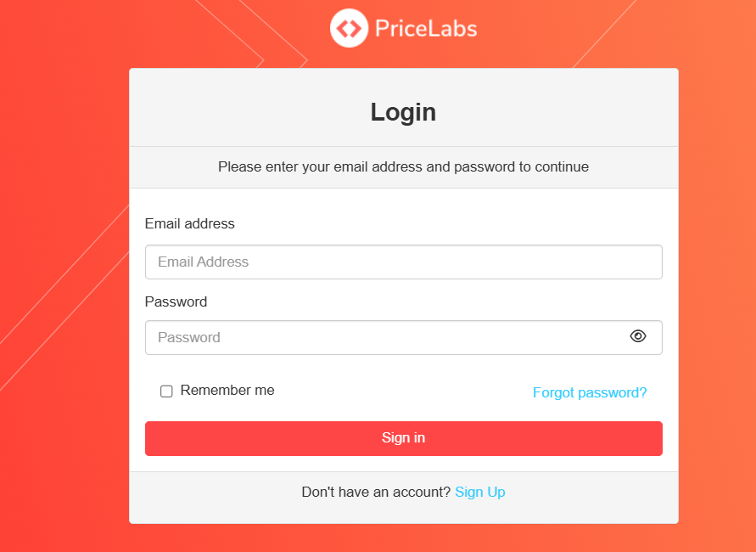The height and width of the screenshot is (552, 756).
Task: Click the arrows symbol inside the logo circle
Action: pos(349,29)
